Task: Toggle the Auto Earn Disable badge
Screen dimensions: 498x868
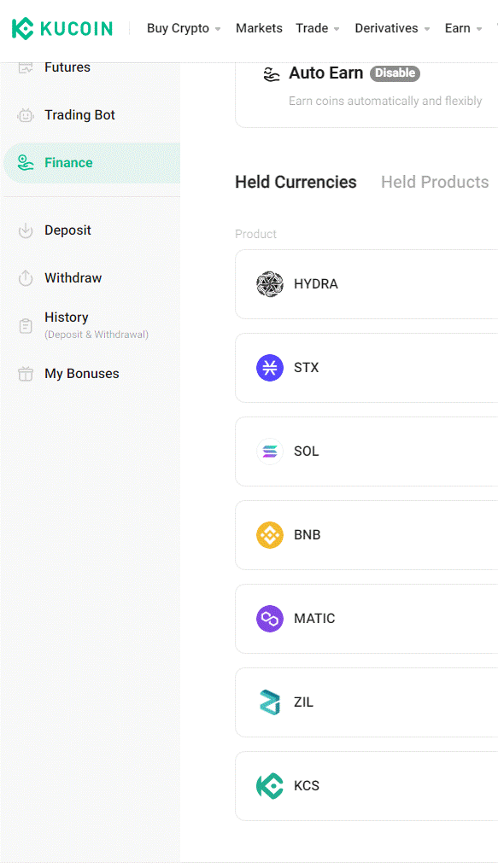Action: click(395, 73)
